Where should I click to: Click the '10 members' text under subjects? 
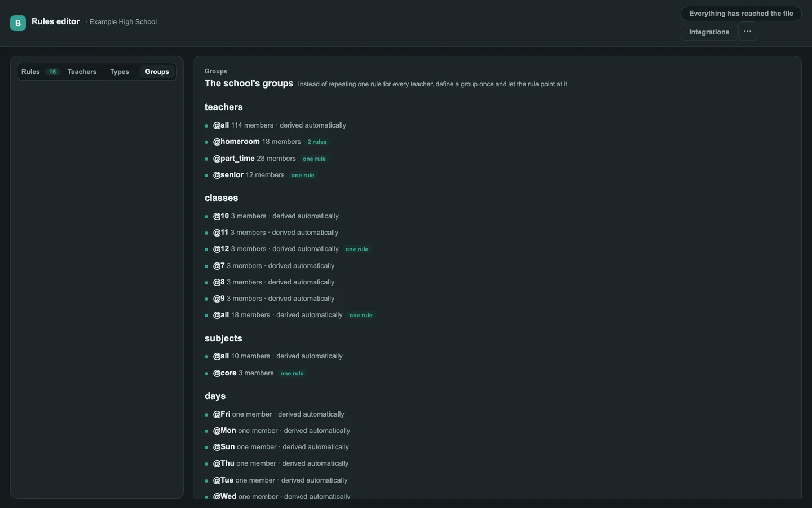pos(250,356)
